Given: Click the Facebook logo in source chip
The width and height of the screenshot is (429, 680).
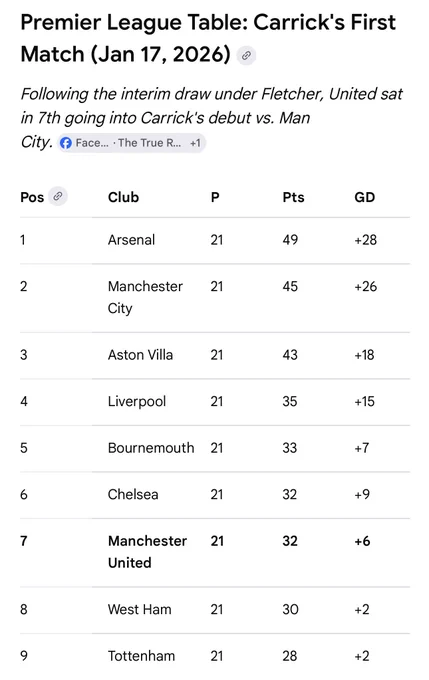Looking at the screenshot, I should (x=65, y=143).
